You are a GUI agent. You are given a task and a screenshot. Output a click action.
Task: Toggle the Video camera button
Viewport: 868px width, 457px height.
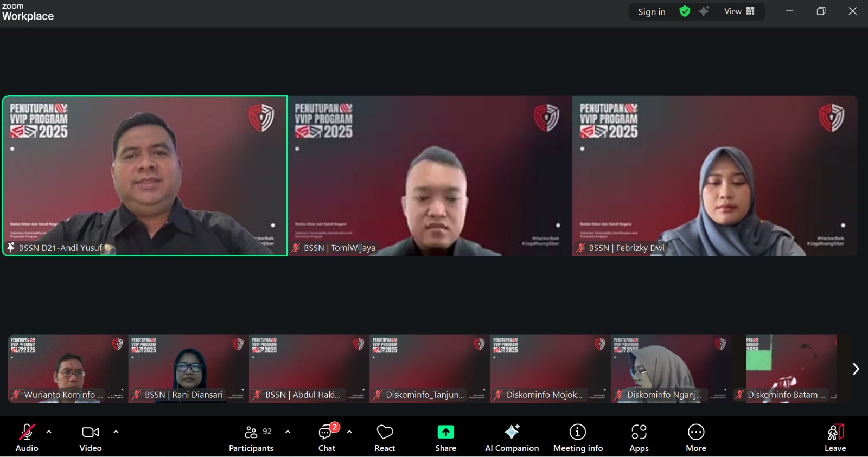coord(90,437)
